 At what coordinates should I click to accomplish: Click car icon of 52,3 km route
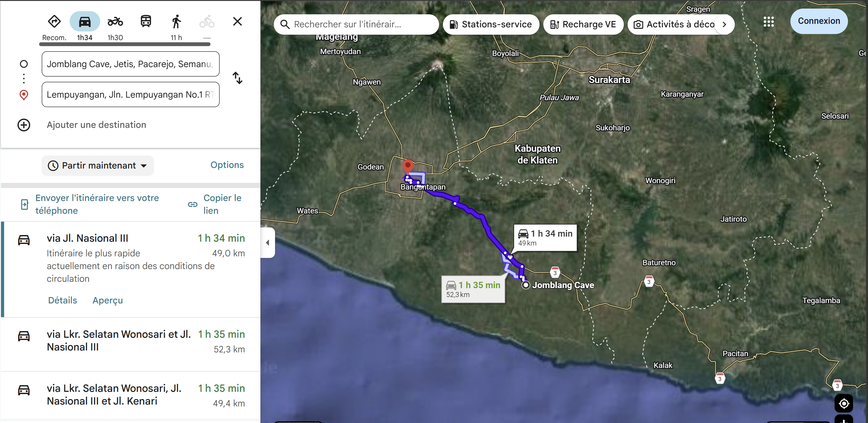pos(24,336)
